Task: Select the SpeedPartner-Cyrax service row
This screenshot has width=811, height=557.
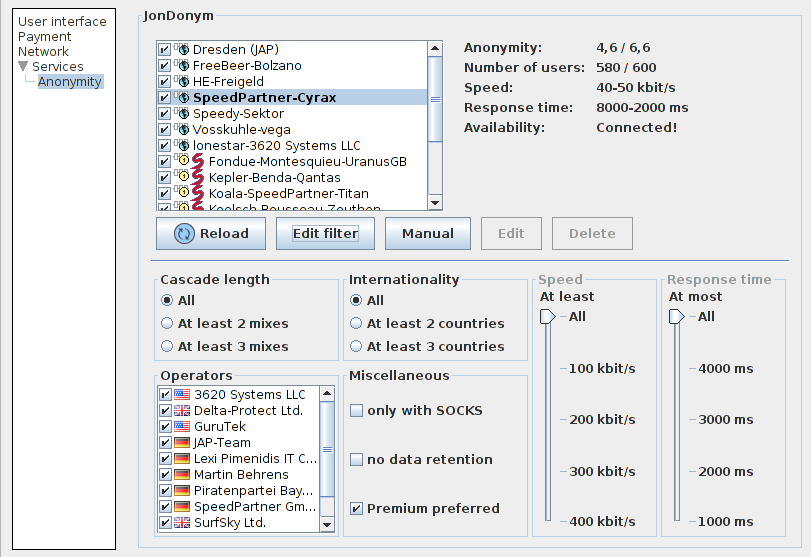Action: click(292, 98)
